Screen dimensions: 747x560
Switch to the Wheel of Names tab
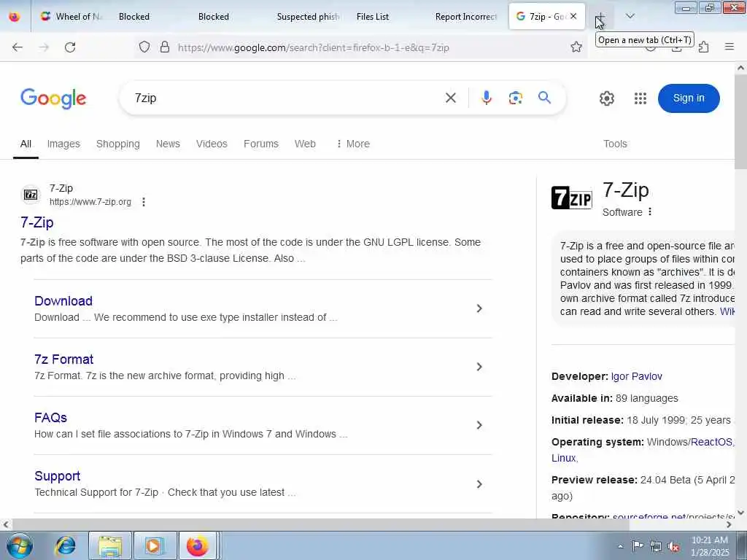(x=71, y=17)
